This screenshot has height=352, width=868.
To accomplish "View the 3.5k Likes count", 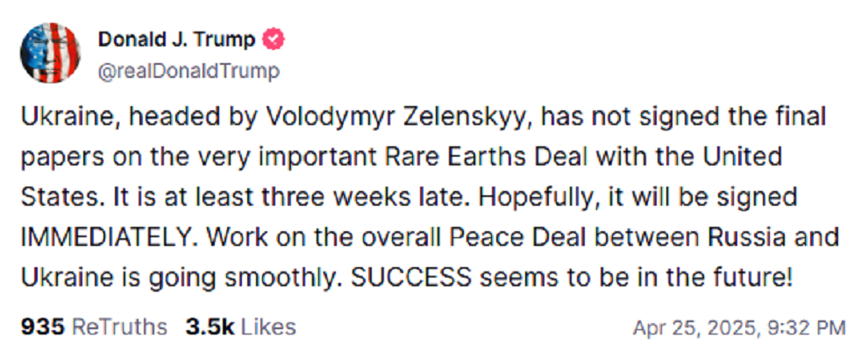I will [210, 327].
